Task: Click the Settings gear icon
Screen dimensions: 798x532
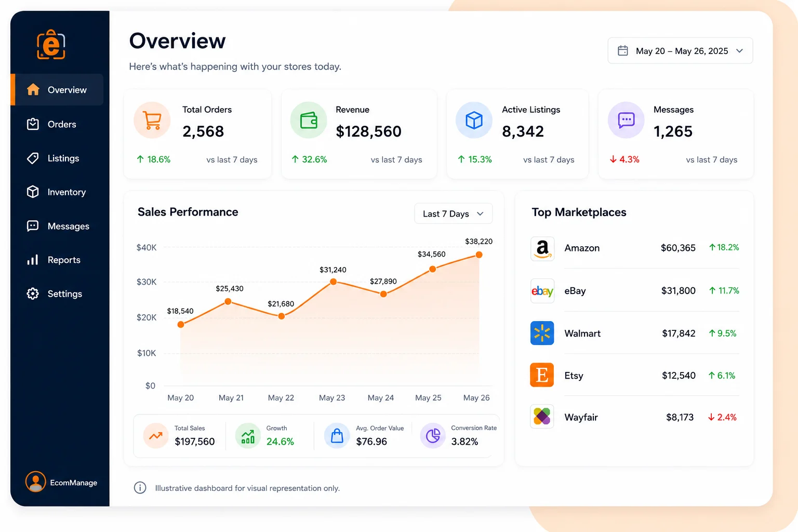Action: [33, 294]
